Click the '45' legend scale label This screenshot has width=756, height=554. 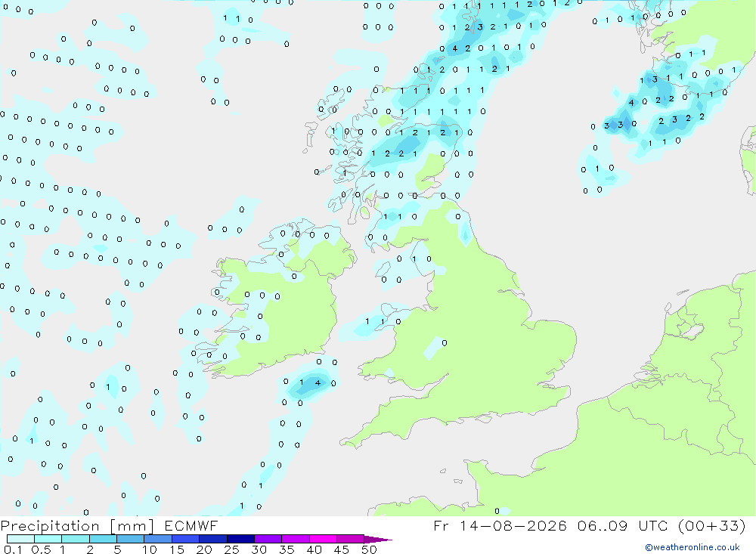pos(342,549)
